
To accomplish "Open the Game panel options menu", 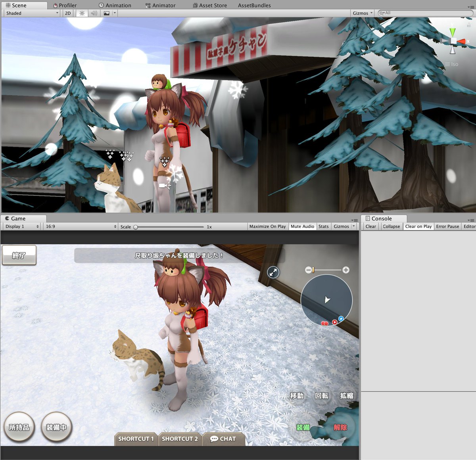I will [x=355, y=220].
